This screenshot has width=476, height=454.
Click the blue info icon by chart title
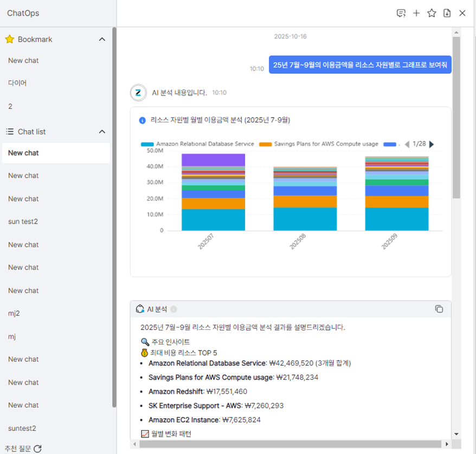click(x=143, y=120)
